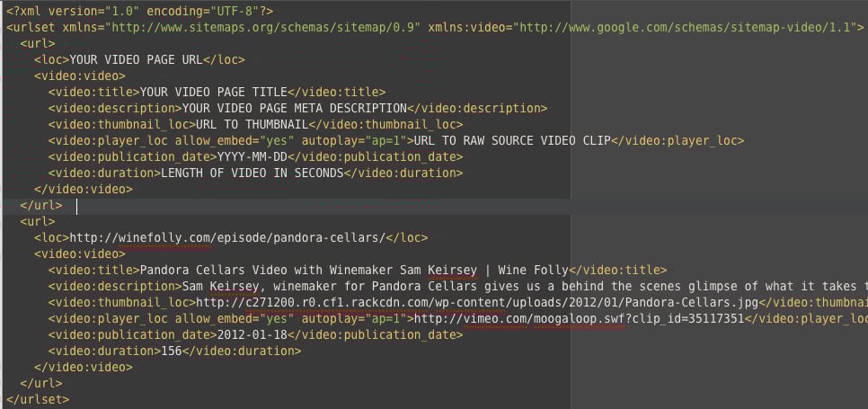
Task: Click the closing urlset tag
Action: 38,399
